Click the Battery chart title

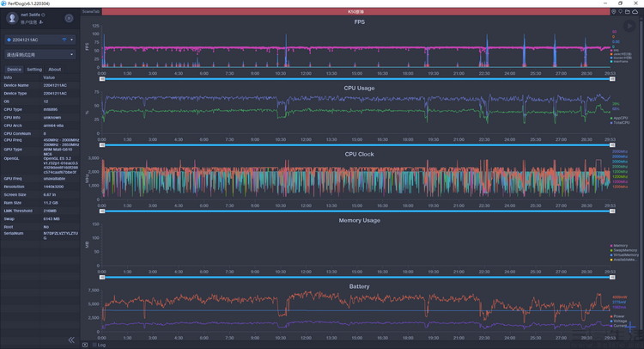[x=360, y=286]
